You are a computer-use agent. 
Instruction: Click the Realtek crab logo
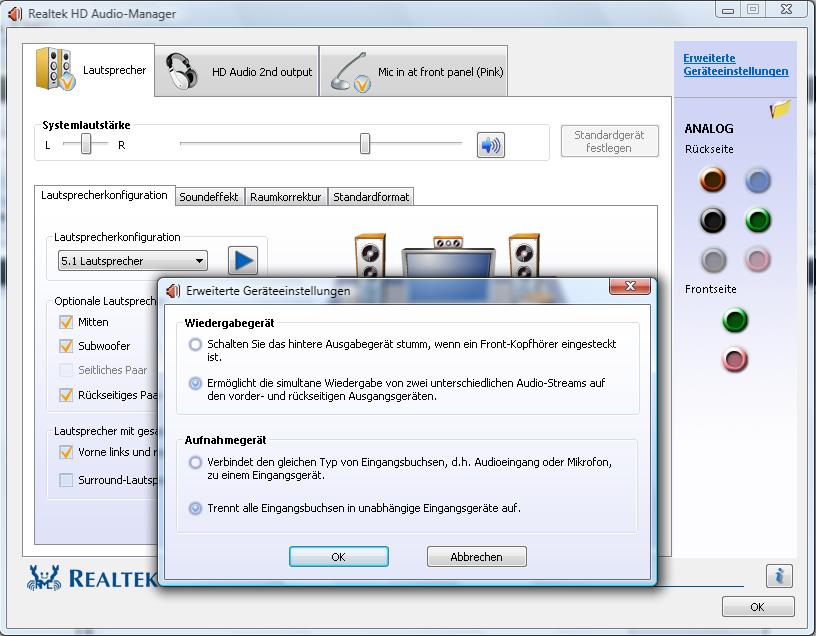44,578
